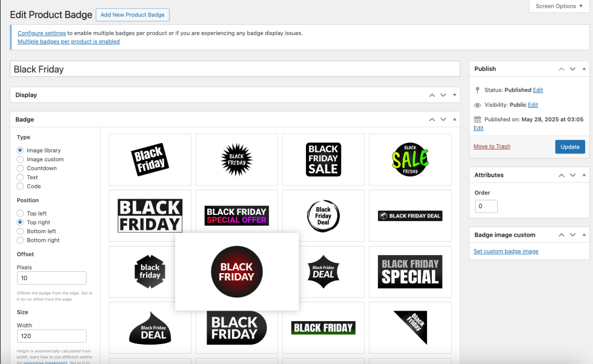The height and width of the screenshot is (364, 593).
Task: Select the Black Friday Special Offer badge
Action: click(237, 216)
